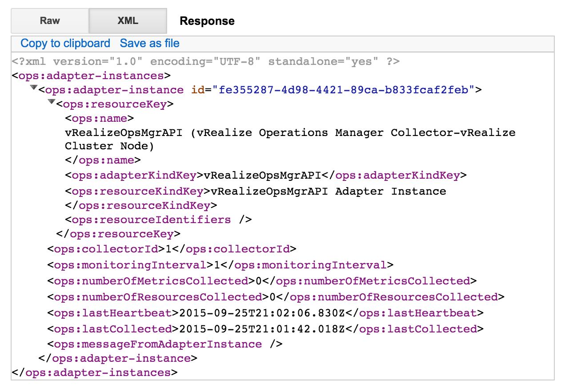Click the opening ops:adapter-instances root tag

click(91, 76)
